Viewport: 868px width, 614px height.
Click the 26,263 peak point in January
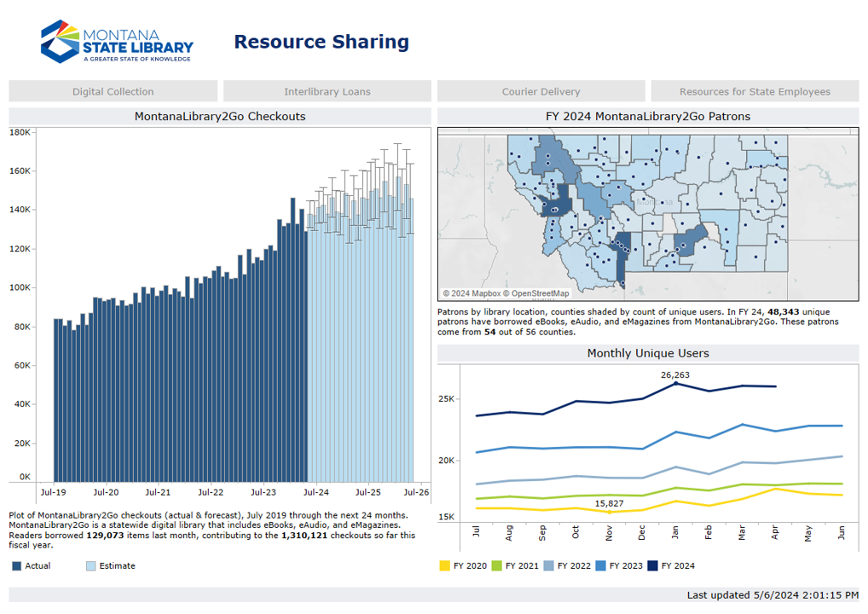[x=675, y=384]
